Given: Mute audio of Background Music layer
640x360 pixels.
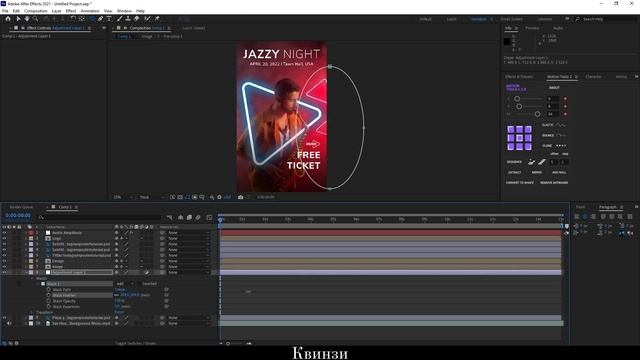Looking at the screenshot, I should click(x=9, y=323).
